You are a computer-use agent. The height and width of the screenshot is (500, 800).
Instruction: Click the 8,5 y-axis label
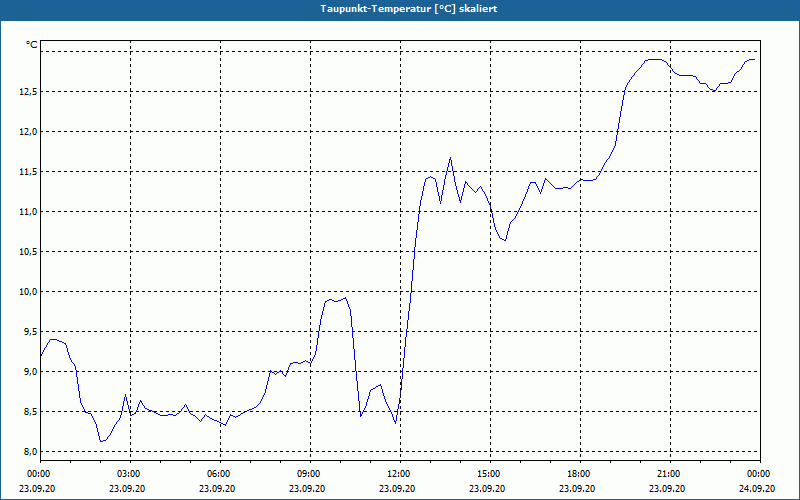coord(31,412)
